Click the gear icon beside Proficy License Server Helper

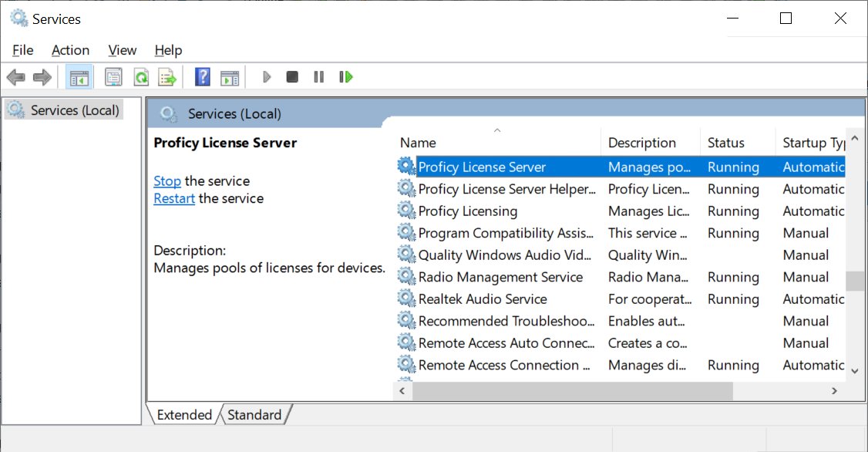(406, 188)
